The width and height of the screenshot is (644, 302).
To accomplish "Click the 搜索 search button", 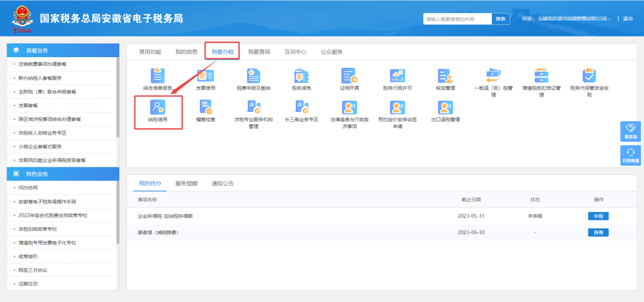I will pyautogui.click(x=500, y=19).
